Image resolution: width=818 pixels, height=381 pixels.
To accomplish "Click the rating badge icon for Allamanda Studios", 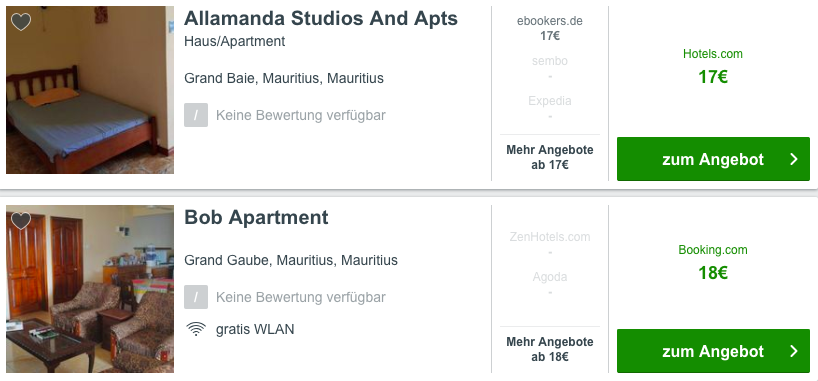I will pyautogui.click(x=196, y=115).
